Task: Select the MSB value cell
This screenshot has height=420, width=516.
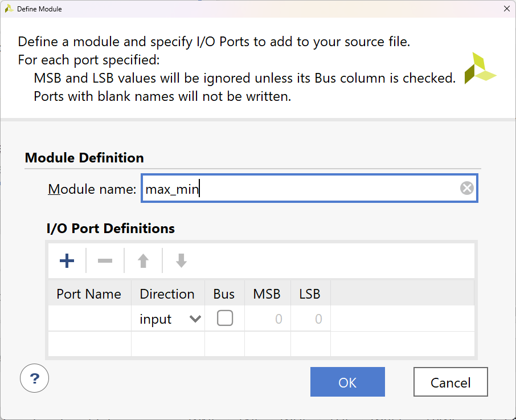Action: tap(267, 319)
